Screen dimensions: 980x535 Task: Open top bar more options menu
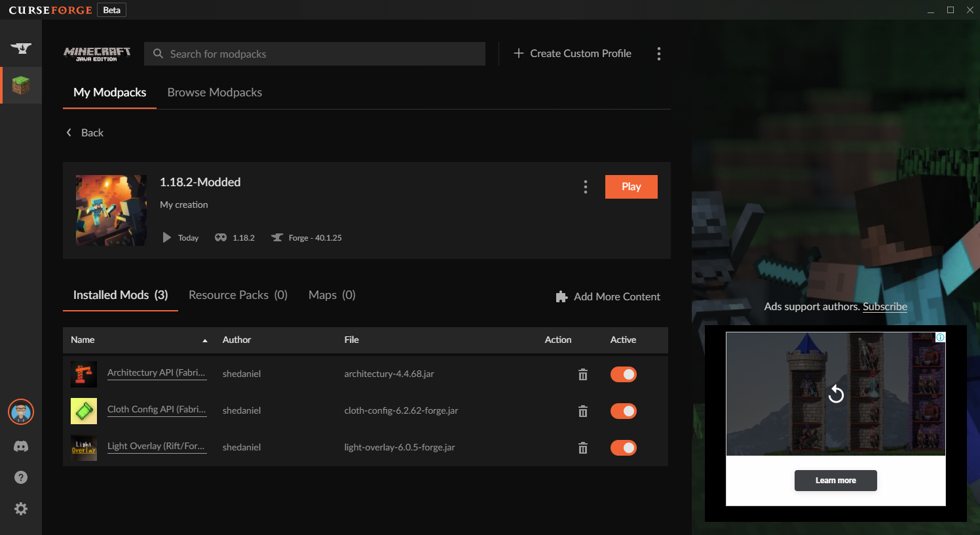658,54
